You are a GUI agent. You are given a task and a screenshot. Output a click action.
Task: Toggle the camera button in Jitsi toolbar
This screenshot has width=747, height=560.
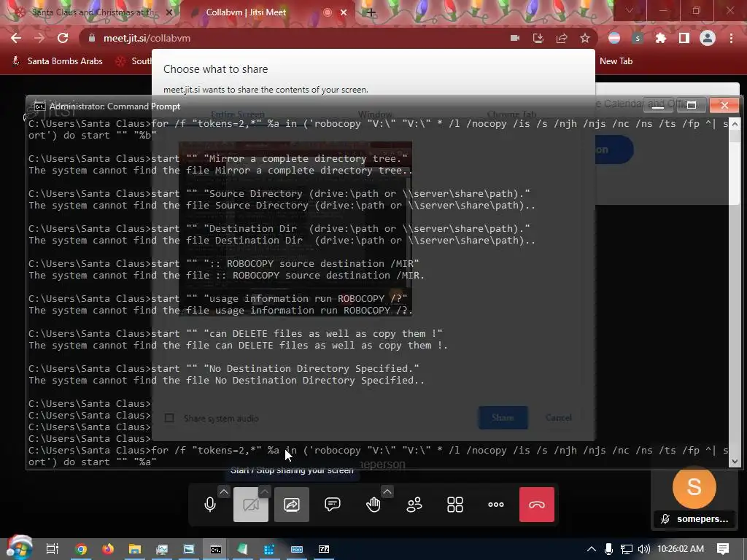tap(251, 505)
